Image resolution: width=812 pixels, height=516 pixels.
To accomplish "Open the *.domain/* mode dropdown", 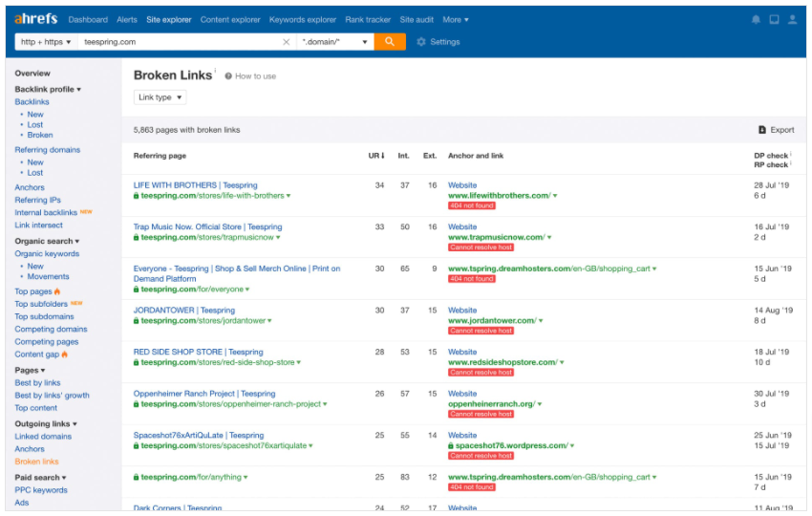I will pos(335,41).
